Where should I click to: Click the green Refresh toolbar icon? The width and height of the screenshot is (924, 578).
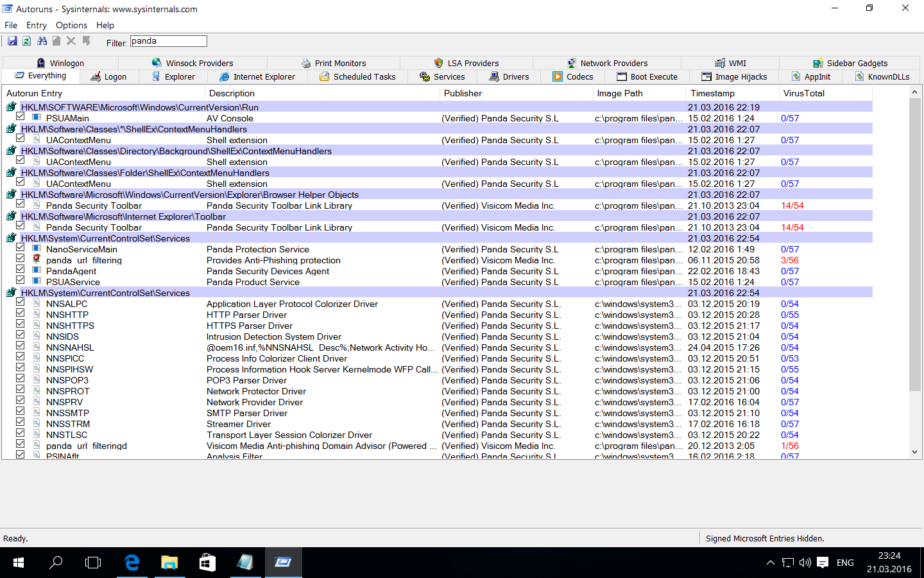(x=26, y=41)
